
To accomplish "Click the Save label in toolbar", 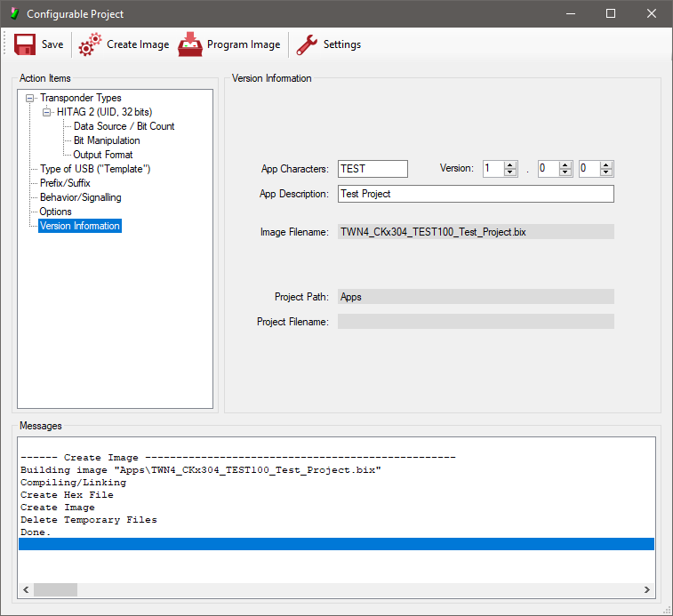I will 52,44.
